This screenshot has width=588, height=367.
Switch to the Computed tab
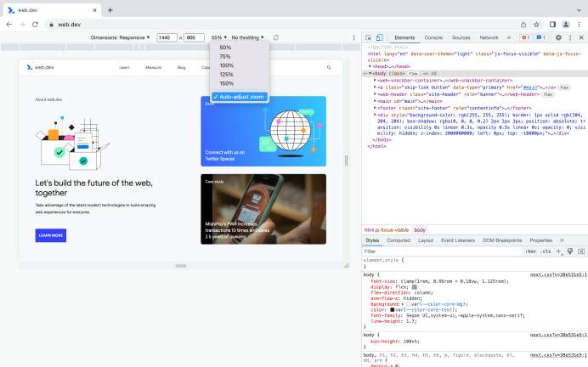click(399, 240)
